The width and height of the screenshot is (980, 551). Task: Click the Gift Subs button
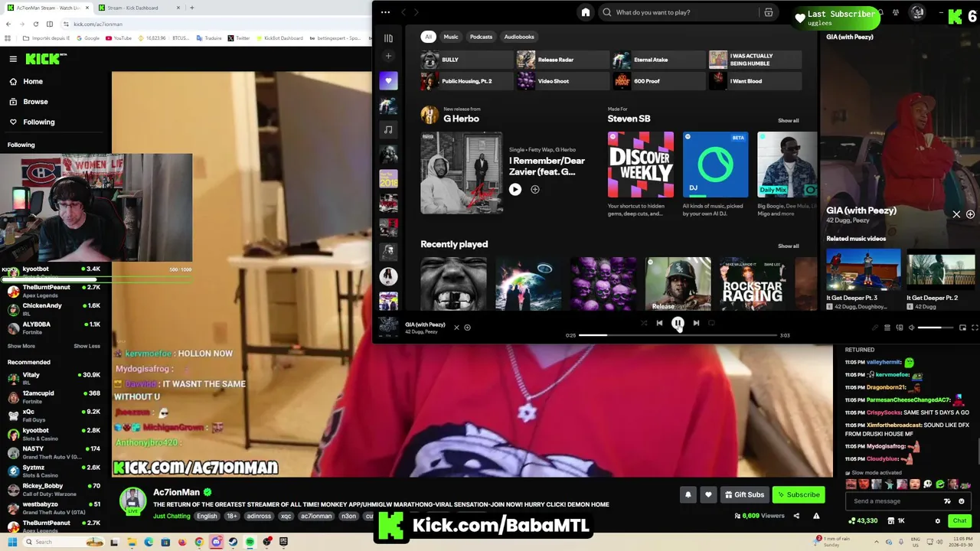[x=744, y=494]
